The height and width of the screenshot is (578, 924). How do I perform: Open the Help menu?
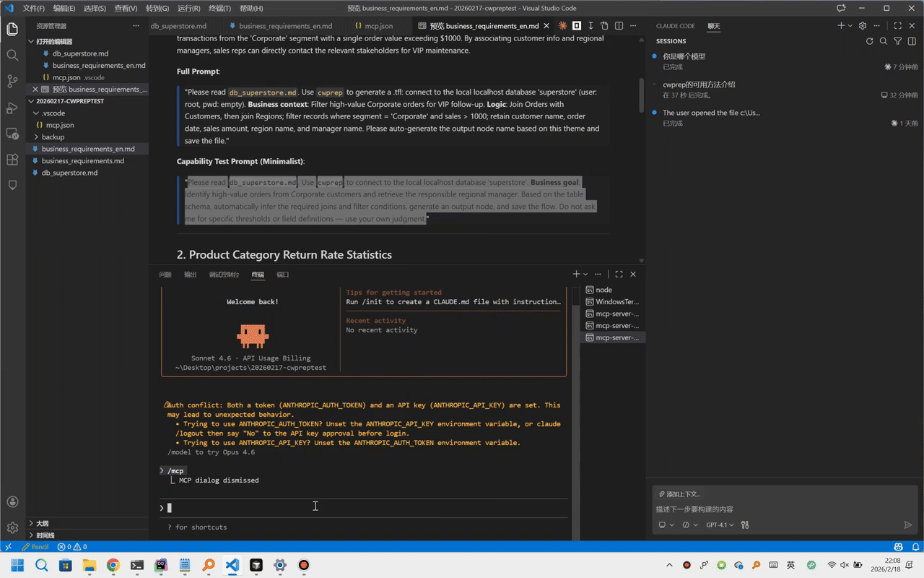[x=251, y=8]
